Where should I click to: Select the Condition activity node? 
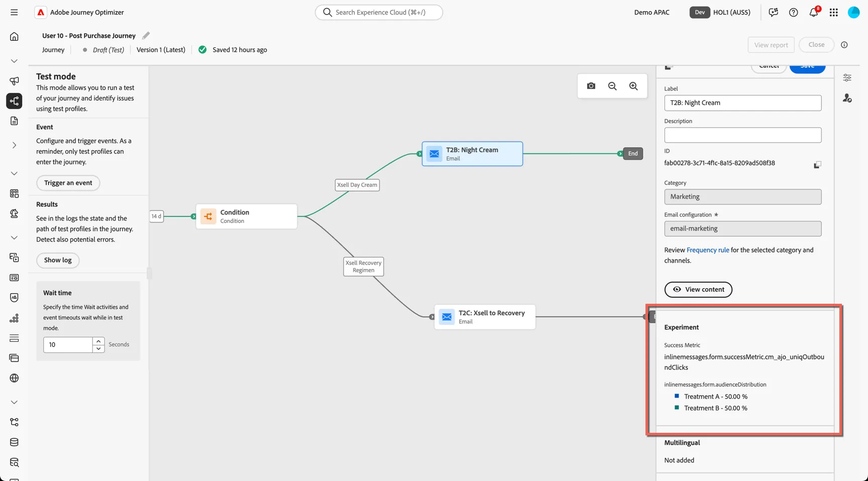pyautogui.click(x=246, y=216)
